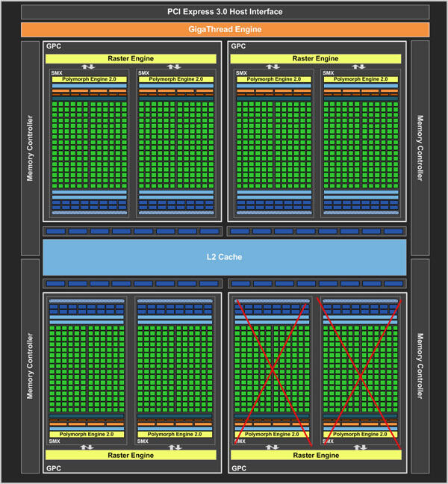Select the orange GigaThread Engine block

225,30
